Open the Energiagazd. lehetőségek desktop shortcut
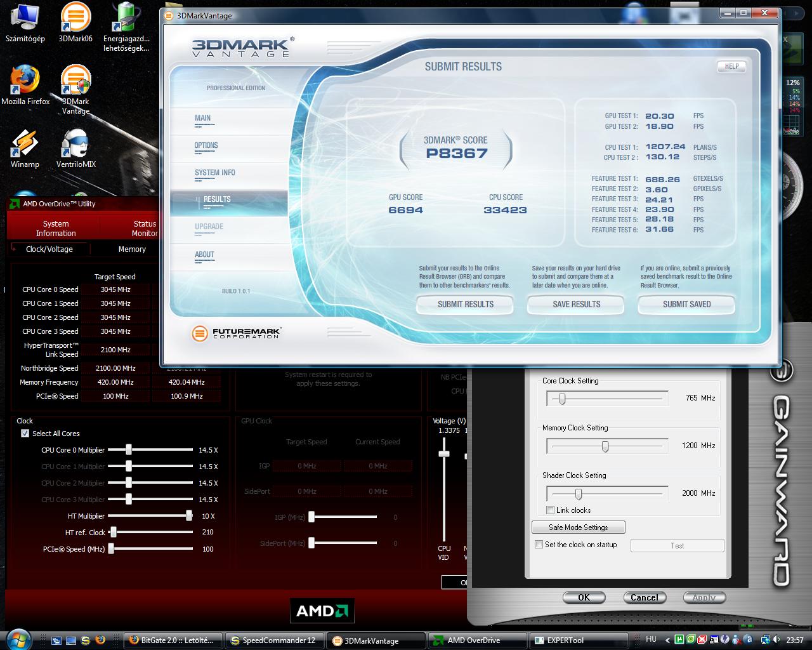812x650 pixels. pos(126,27)
